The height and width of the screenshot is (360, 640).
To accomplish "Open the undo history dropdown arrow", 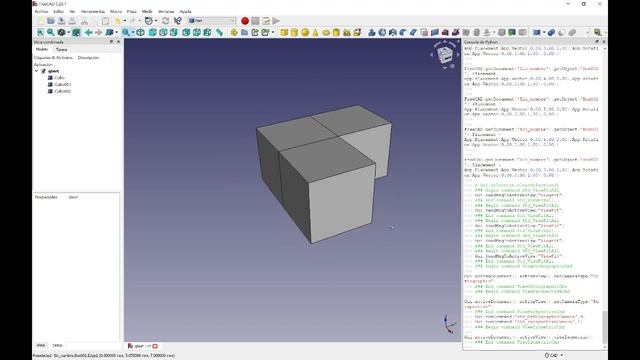I will pyautogui.click(x=124, y=21).
